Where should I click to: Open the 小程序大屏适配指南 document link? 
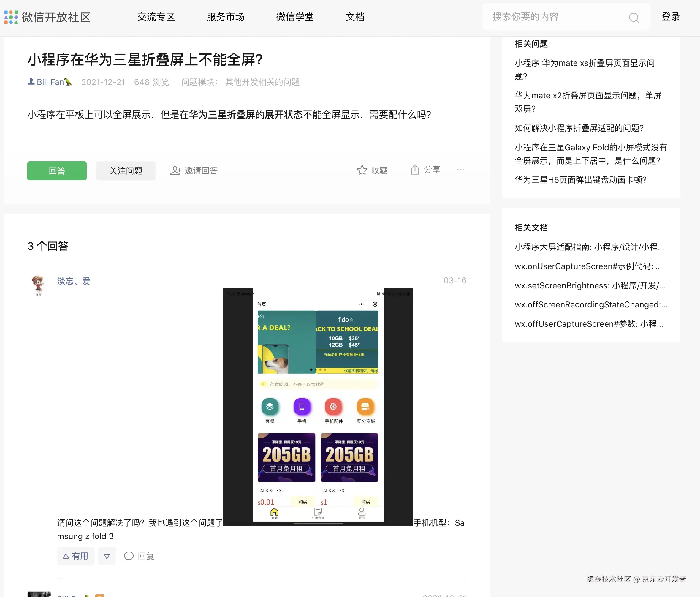(x=589, y=247)
